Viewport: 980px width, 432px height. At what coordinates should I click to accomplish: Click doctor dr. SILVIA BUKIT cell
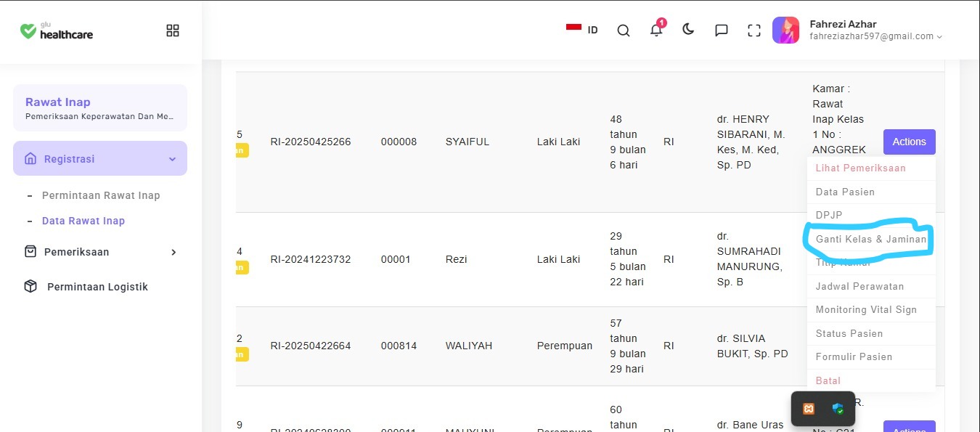753,346
